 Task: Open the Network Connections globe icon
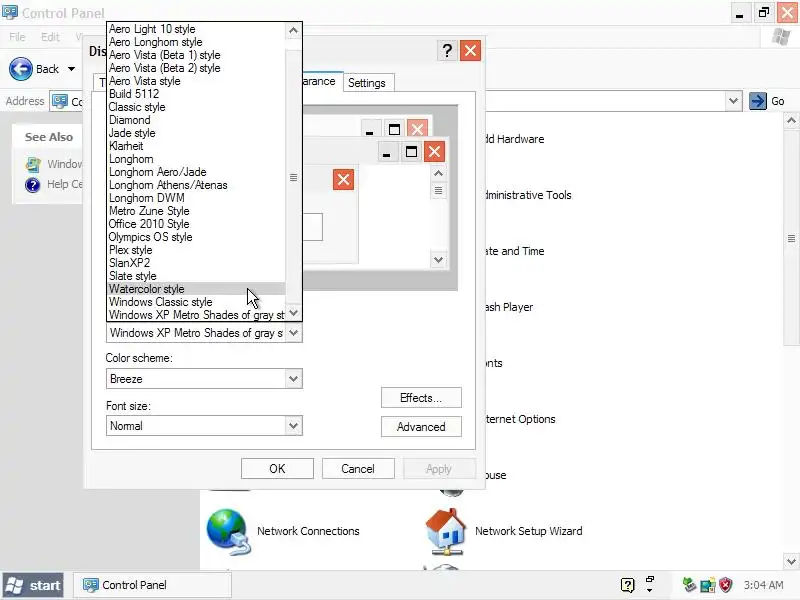(229, 532)
